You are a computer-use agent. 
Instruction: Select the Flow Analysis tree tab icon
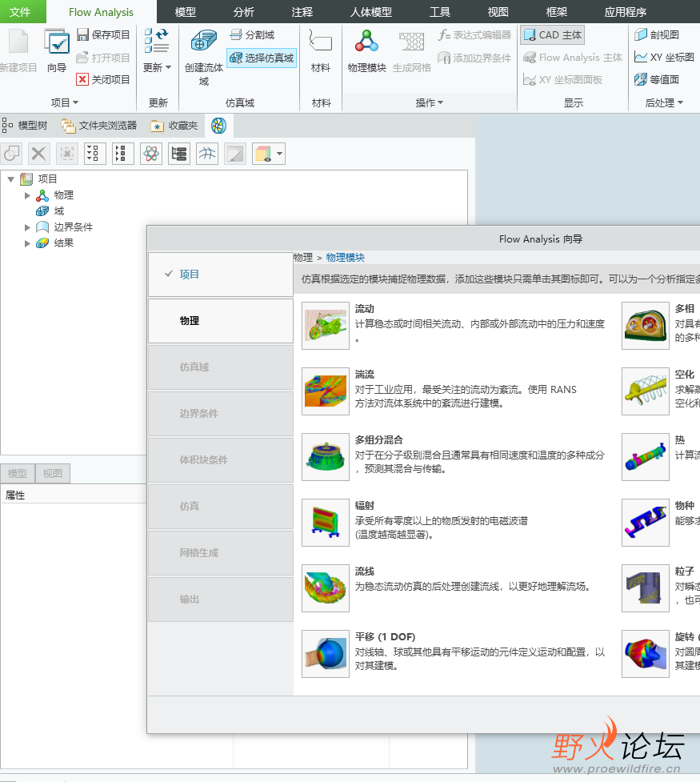click(x=218, y=125)
